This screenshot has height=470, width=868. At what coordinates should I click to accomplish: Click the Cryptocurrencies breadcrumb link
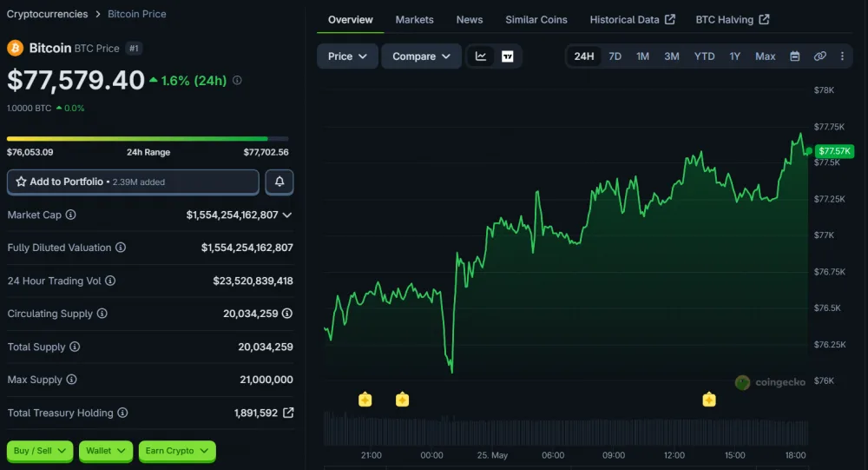47,14
